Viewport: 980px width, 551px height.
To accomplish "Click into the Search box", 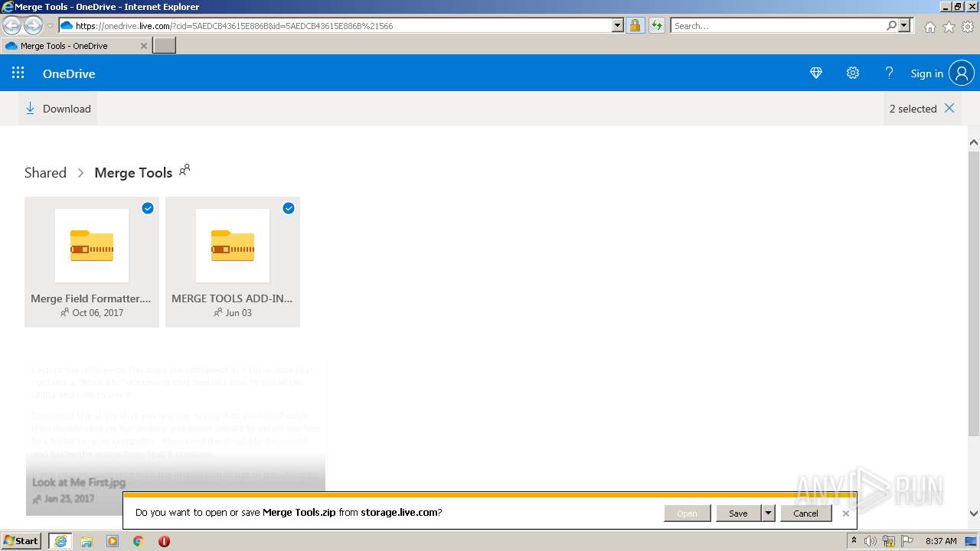I will coord(779,25).
